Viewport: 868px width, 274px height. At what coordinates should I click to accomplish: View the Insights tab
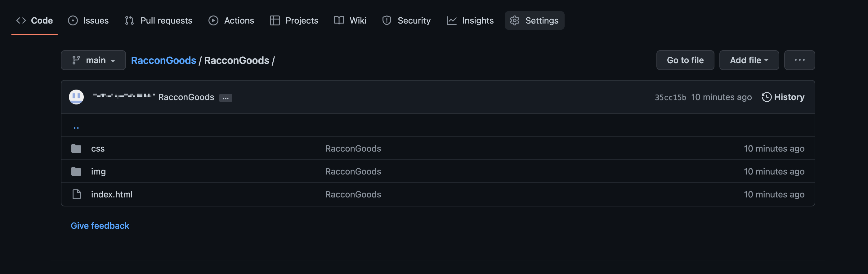470,20
